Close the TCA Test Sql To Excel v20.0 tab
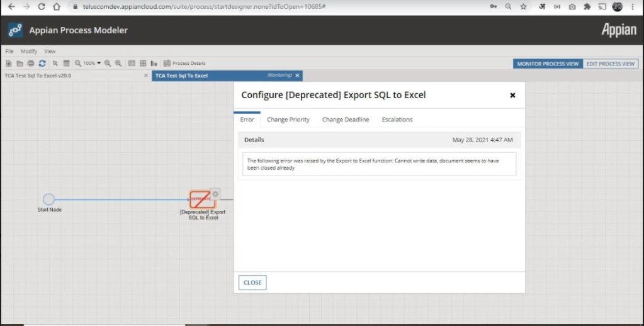 (146, 76)
